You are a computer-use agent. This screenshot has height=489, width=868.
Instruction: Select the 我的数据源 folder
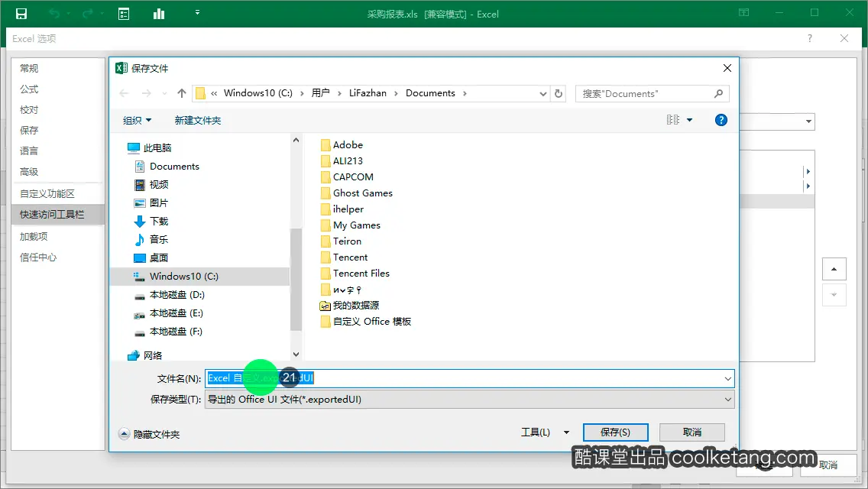[349, 305]
